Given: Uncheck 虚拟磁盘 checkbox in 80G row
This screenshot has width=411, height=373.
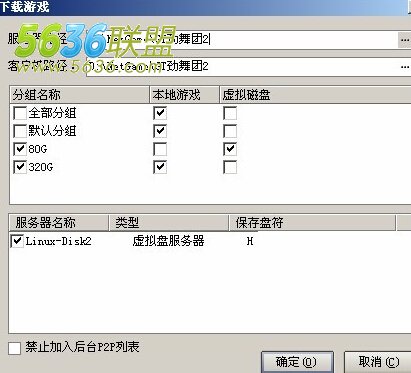Looking at the screenshot, I should (230, 149).
